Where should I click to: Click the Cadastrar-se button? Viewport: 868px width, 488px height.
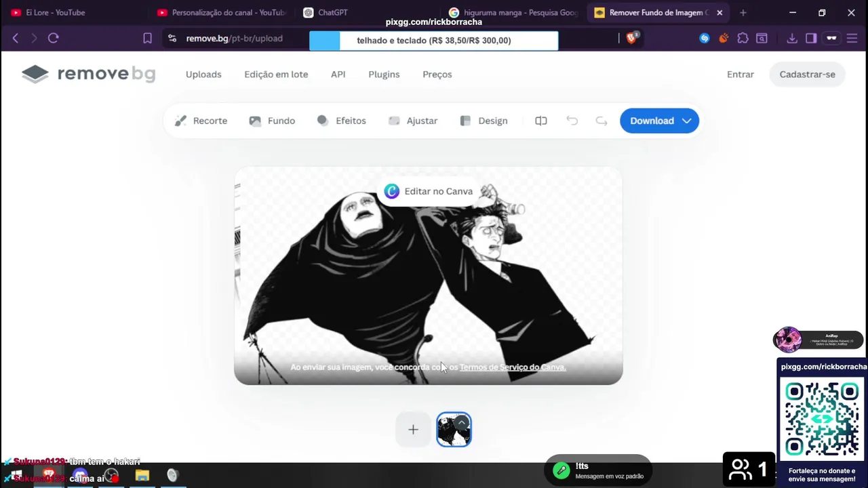(x=807, y=75)
